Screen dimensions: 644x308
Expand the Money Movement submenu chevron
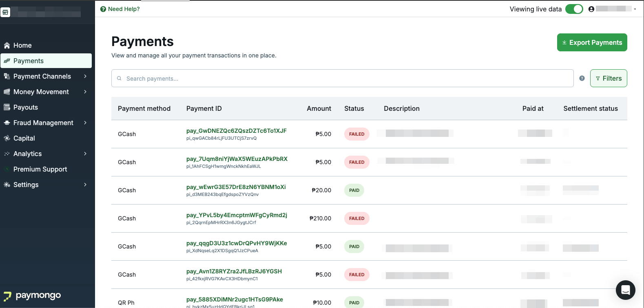coord(85,92)
